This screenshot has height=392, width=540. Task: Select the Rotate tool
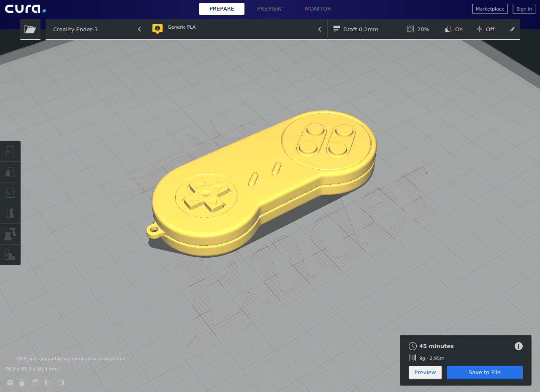[10, 192]
